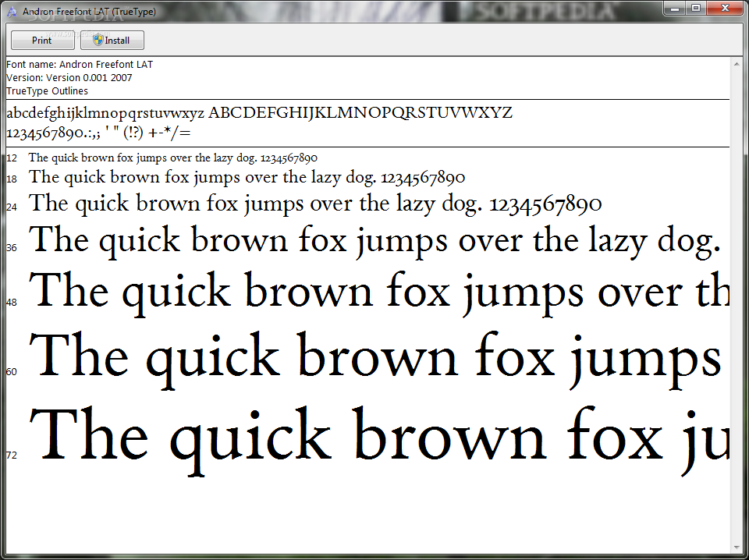Click the size label 12
The image size is (749, 560).
point(12,158)
